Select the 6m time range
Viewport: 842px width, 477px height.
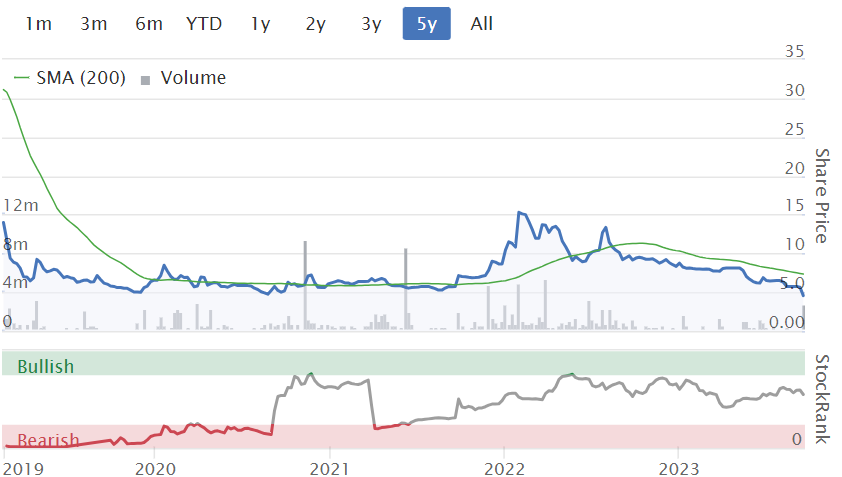point(148,23)
